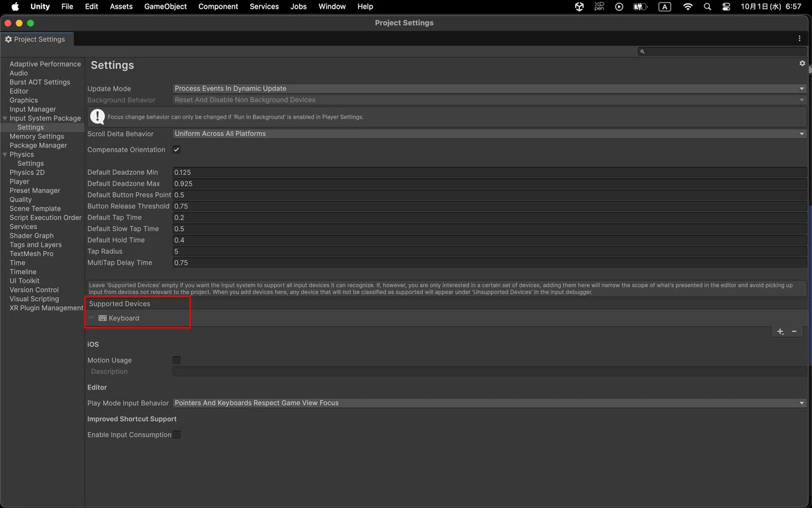Check the battery status icon
This screenshot has height=508, width=812.
coord(640,7)
